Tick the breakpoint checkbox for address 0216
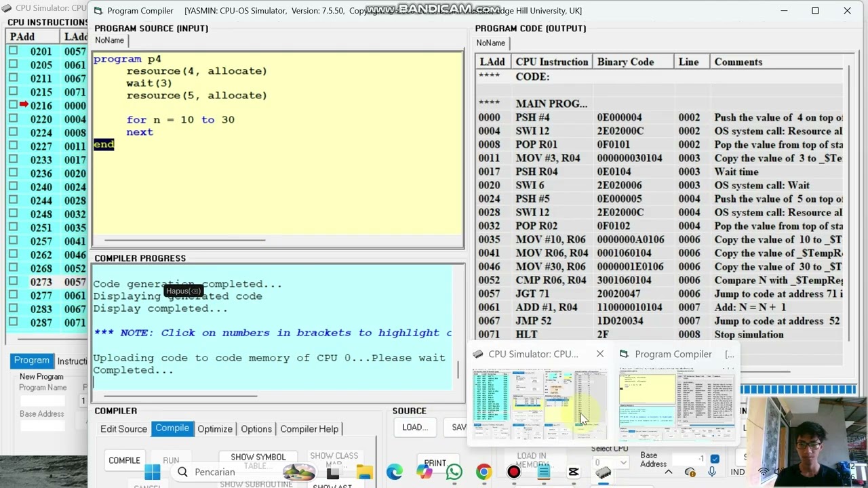Screen dimensions: 868x488 point(13,105)
